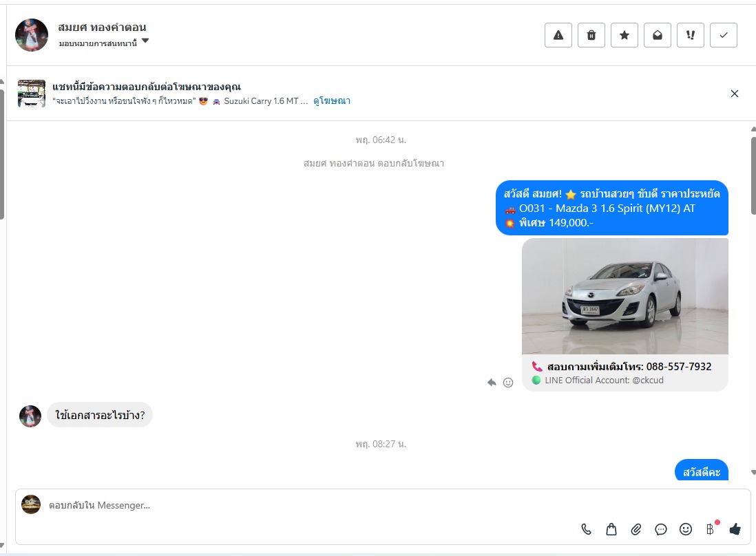Viewport: 756px width, 556px height.
Task: Open saved replies speech bubble icon
Action: point(660,529)
